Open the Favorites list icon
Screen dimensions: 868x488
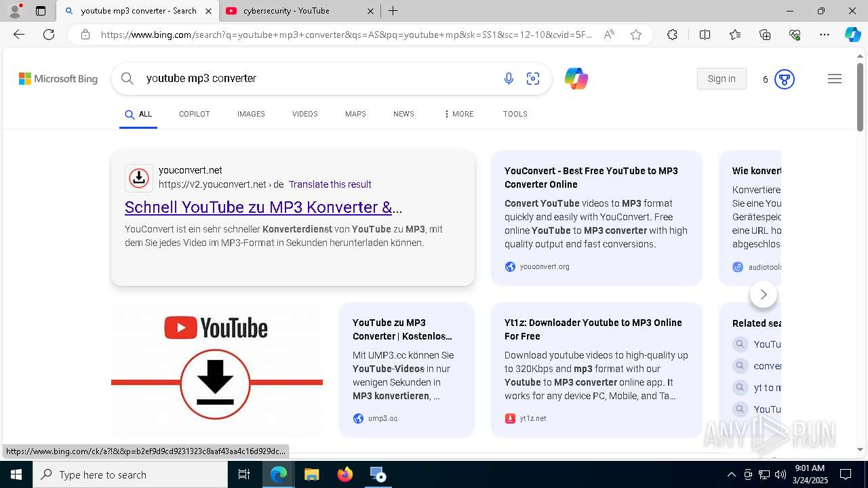click(x=735, y=35)
